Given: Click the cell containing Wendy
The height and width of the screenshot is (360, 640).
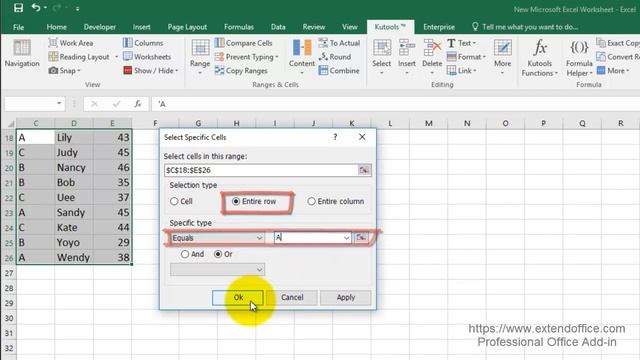Looking at the screenshot, I should (x=73, y=258).
